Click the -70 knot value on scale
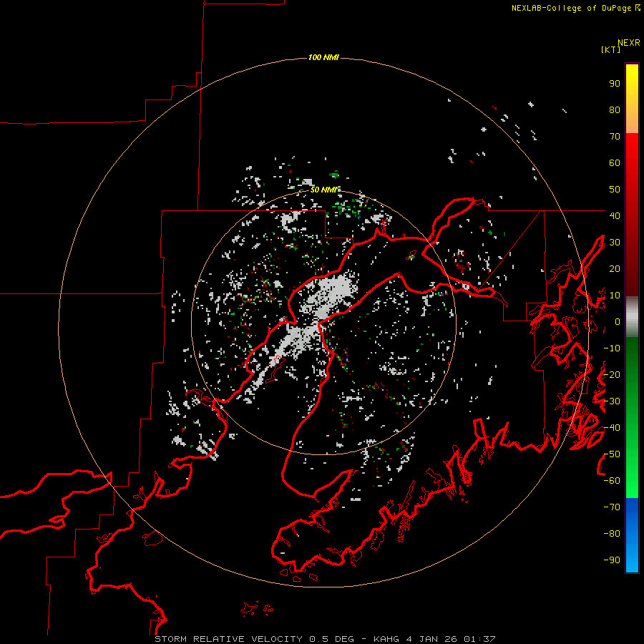Screen dimensions: 644x644 pos(612,507)
